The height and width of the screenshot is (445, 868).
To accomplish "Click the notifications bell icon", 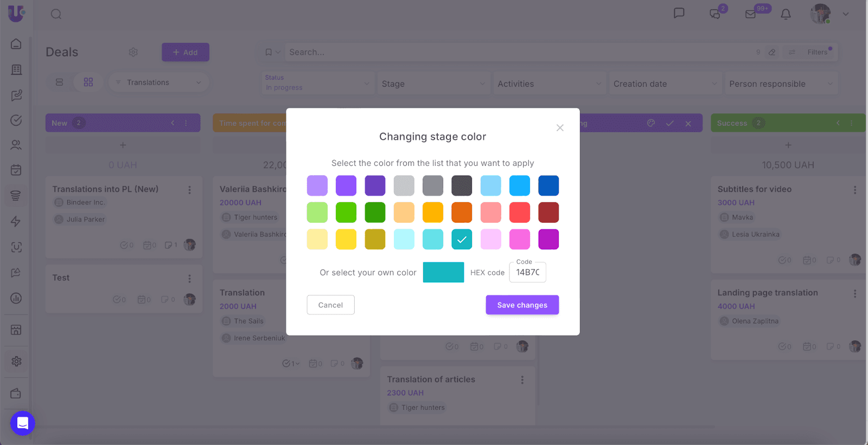I will point(786,14).
